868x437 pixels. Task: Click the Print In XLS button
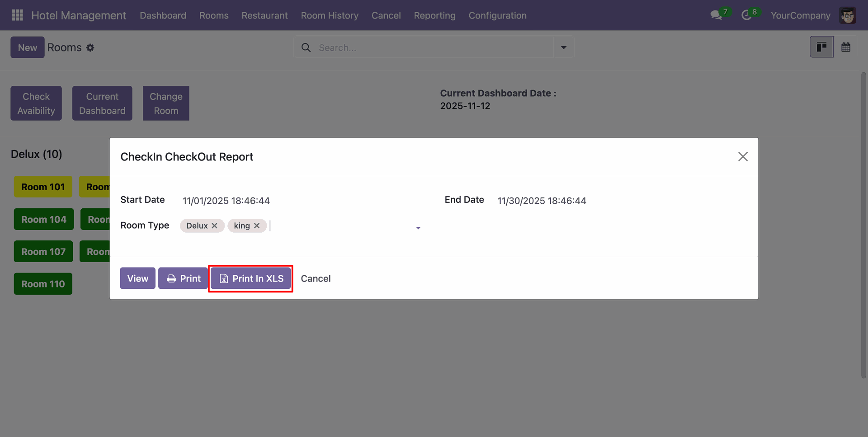251,278
